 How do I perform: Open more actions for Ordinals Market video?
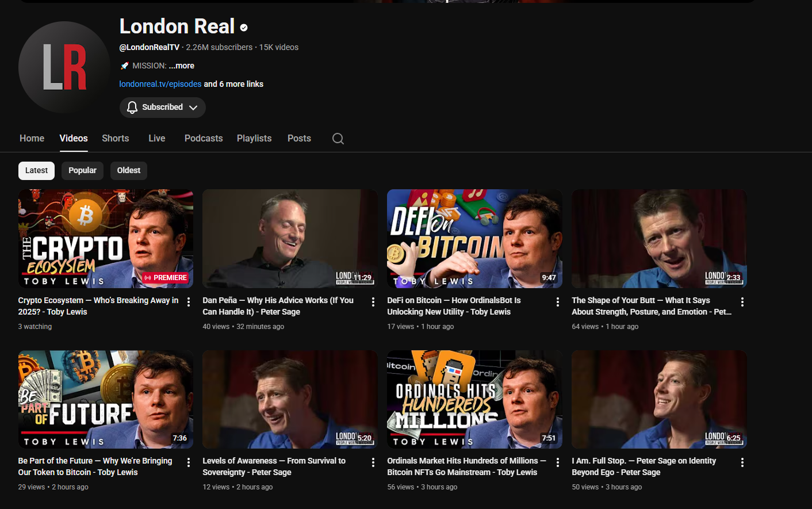pyautogui.click(x=558, y=462)
